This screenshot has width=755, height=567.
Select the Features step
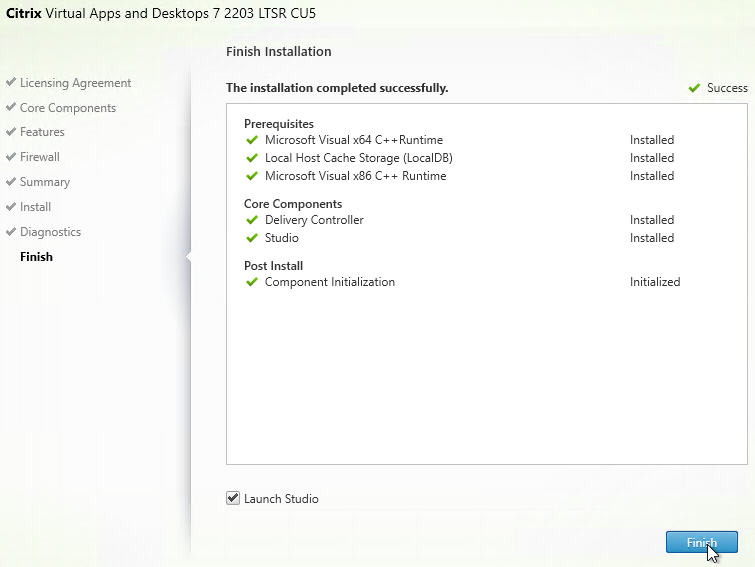pos(42,132)
